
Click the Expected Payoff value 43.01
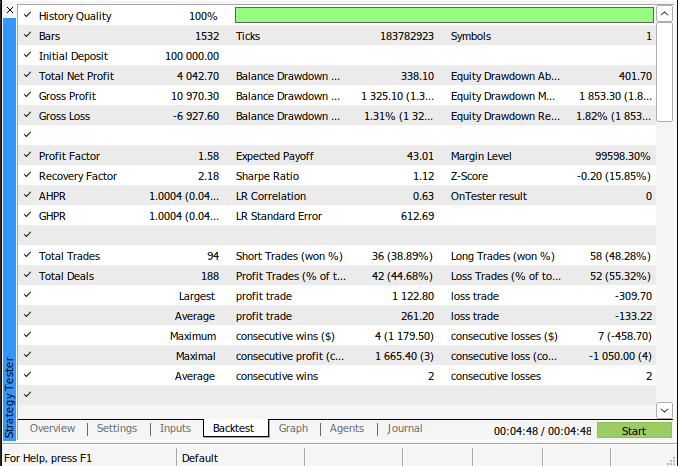click(x=420, y=156)
